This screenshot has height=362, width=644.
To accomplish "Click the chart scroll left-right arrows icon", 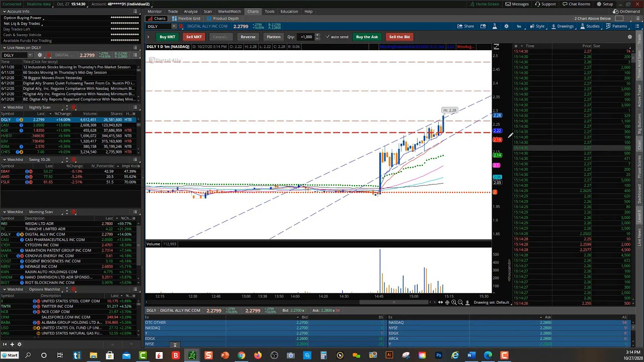I will pyautogui.click(x=440, y=302).
